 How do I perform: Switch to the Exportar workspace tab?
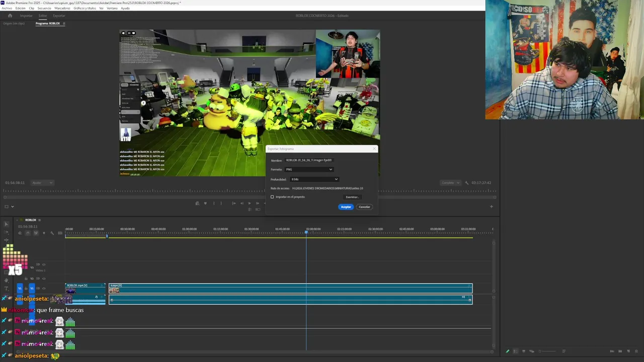(x=59, y=16)
